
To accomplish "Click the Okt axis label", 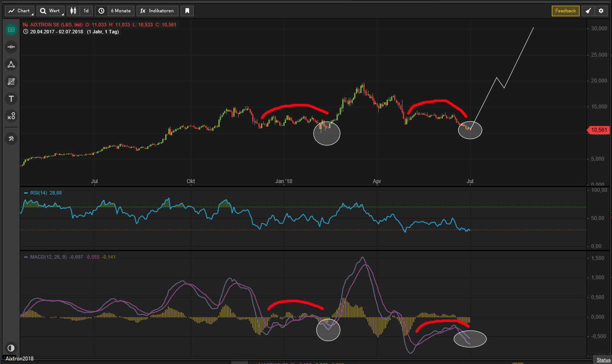I will click(x=191, y=181).
